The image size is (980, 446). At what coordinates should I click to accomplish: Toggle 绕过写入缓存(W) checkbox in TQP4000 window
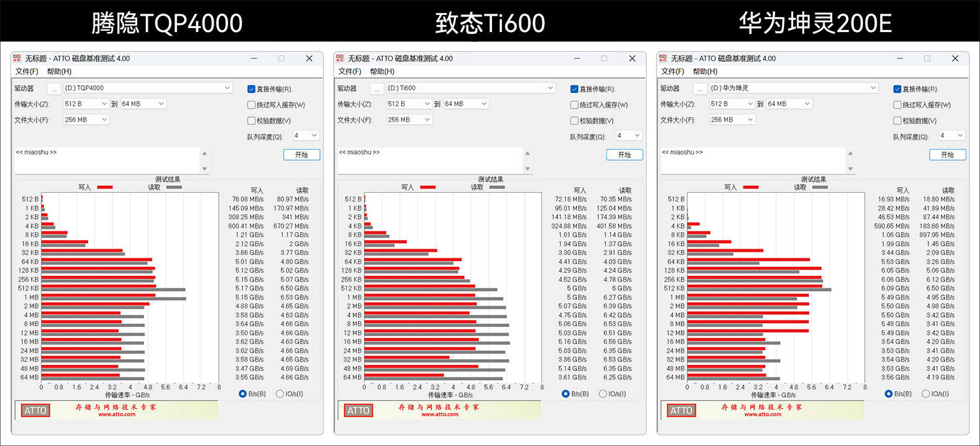[252, 105]
